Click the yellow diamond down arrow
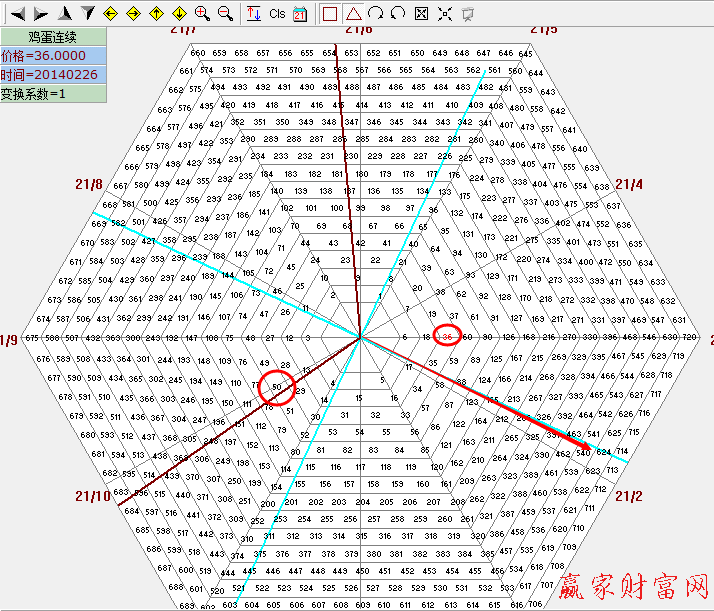The width and height of the screenshot is (714, 611). pos(178,14)
